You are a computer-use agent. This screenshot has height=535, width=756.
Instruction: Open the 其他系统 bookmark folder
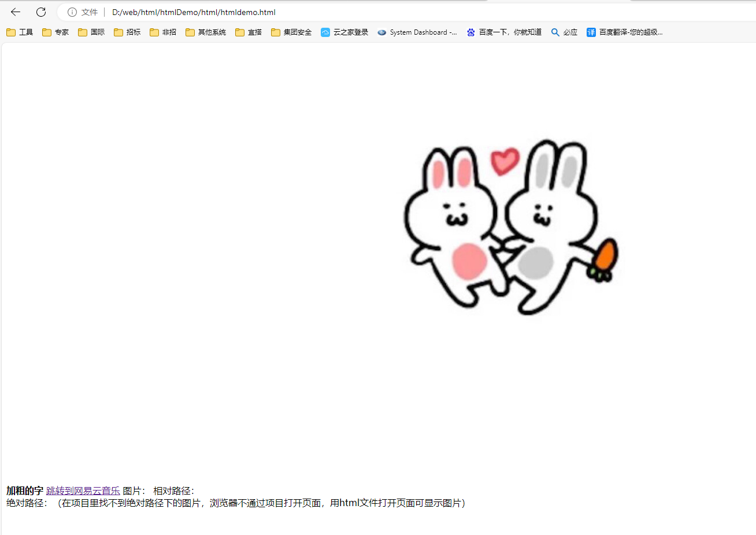pos(206,32)
